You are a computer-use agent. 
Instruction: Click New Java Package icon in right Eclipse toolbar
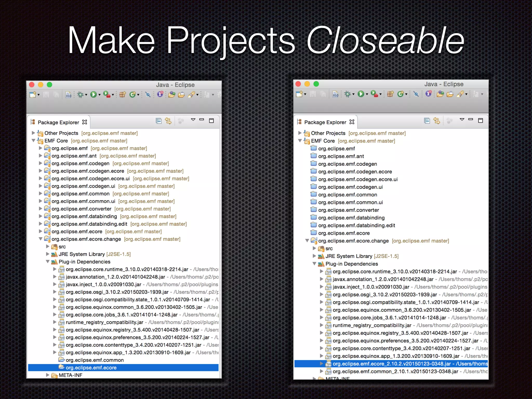(x=390, y=94)
